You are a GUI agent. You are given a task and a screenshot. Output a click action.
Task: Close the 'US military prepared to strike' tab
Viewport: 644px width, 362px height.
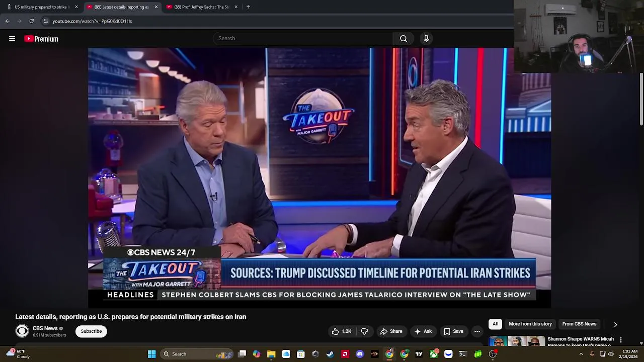76,7
